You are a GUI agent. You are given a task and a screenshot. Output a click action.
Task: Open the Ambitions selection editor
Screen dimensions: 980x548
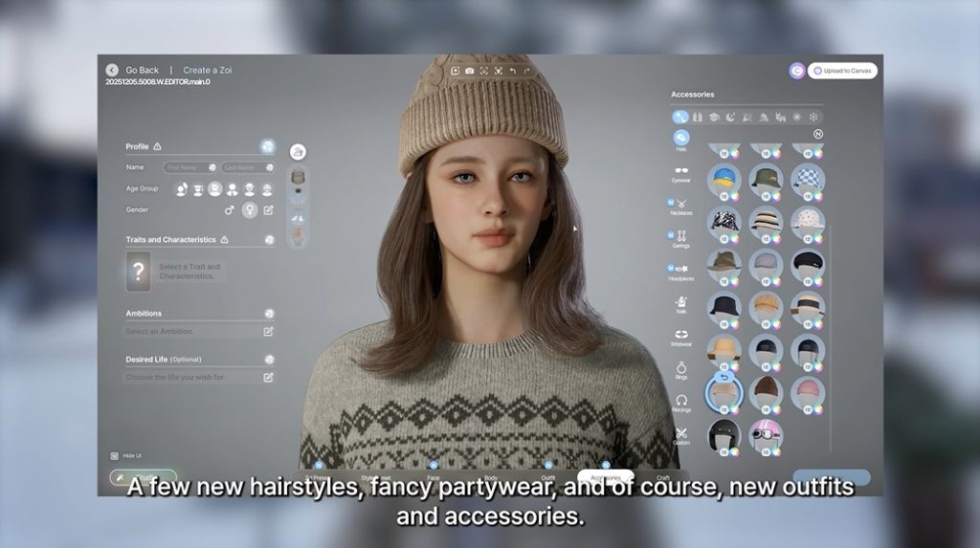(x=269, y=331)
